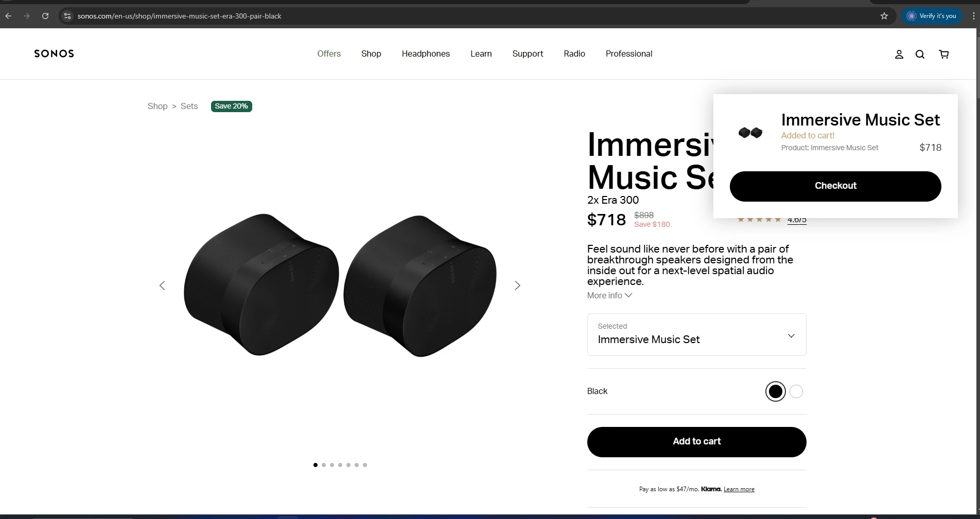This screenshot has width=980, height=519.
Task: Click the Checkout button
Action: (835, 186)
